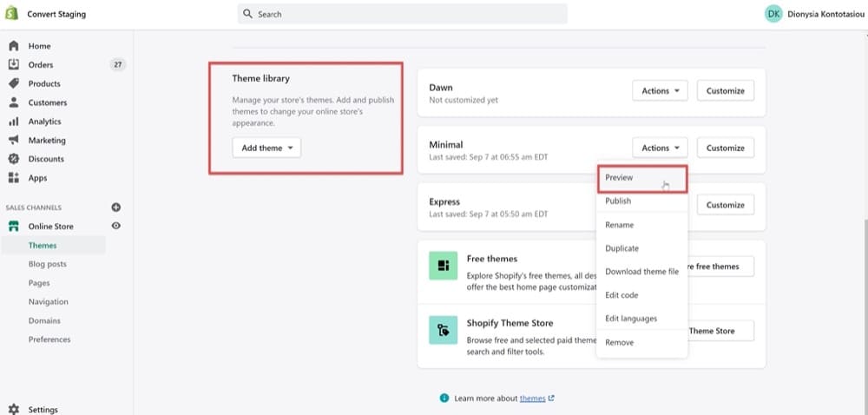The width and height of the screenshot is (868, 415).
Task: Select Edit code from the menu
Action: 621,295
